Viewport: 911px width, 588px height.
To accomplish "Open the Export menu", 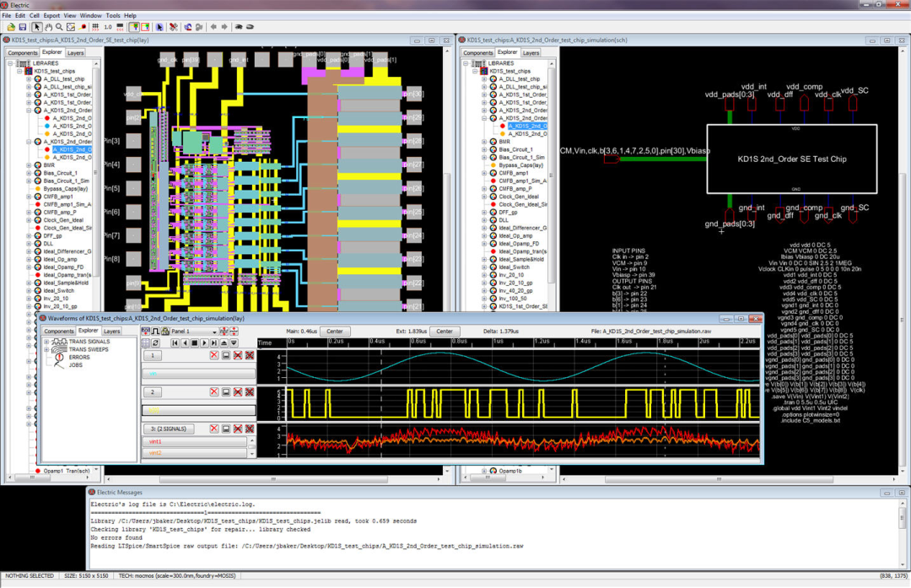I will click(52, 15).
